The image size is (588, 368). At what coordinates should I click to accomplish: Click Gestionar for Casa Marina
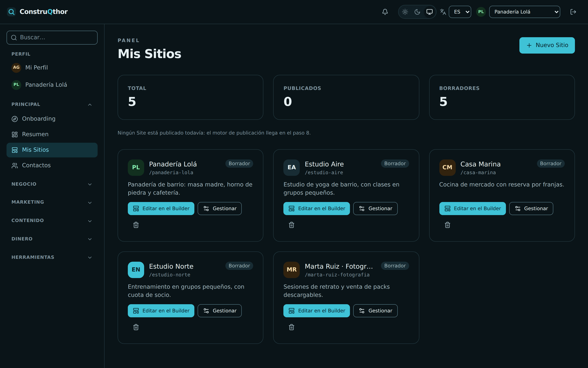(531, 209)
